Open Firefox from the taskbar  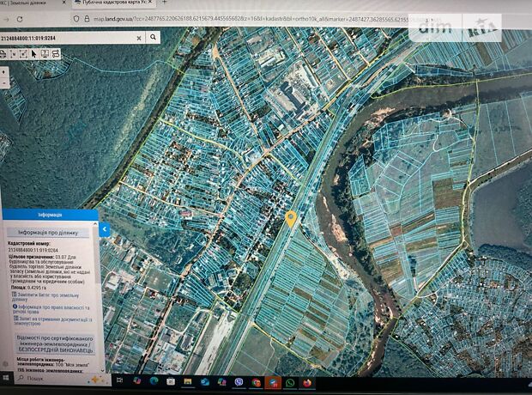point(306,381)
